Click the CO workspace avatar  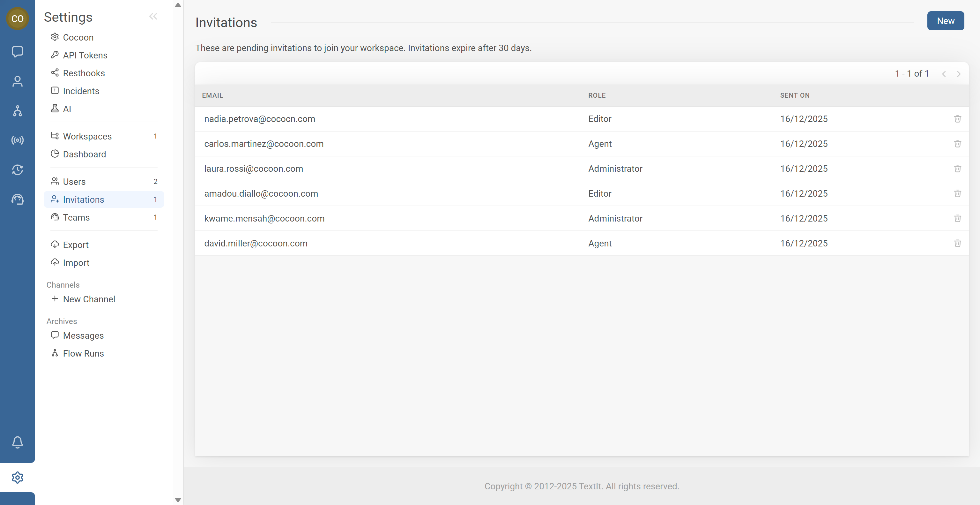[18, 18]
